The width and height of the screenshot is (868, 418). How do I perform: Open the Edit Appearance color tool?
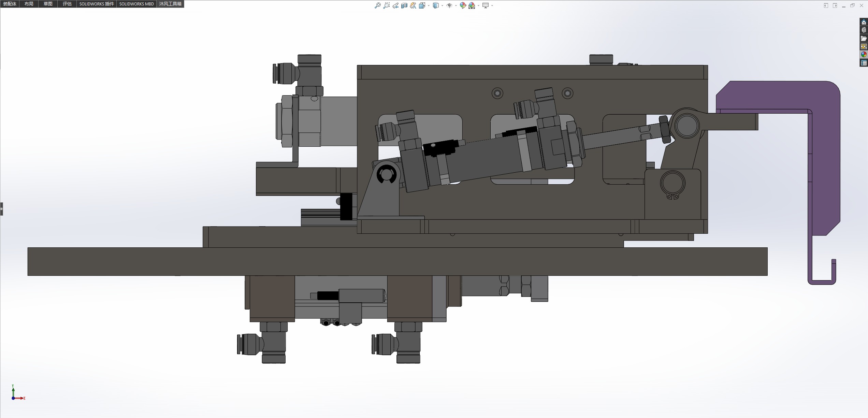point(463,5)
